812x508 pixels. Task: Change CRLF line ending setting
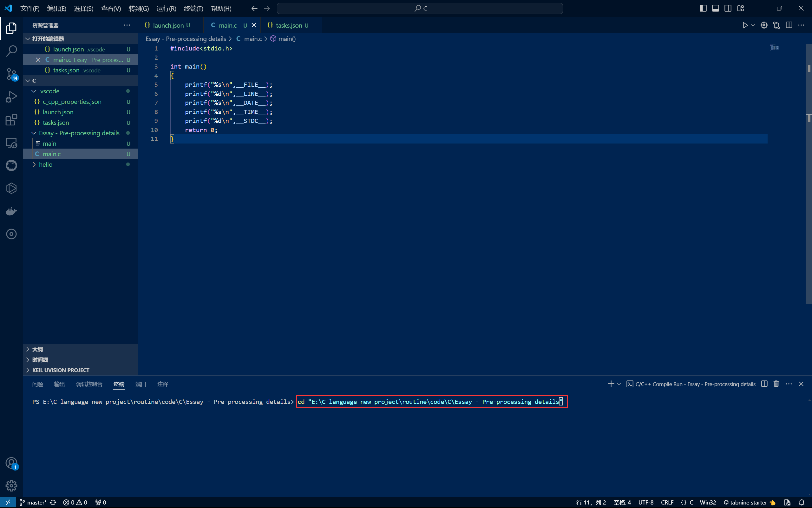[x=667, y=502]
